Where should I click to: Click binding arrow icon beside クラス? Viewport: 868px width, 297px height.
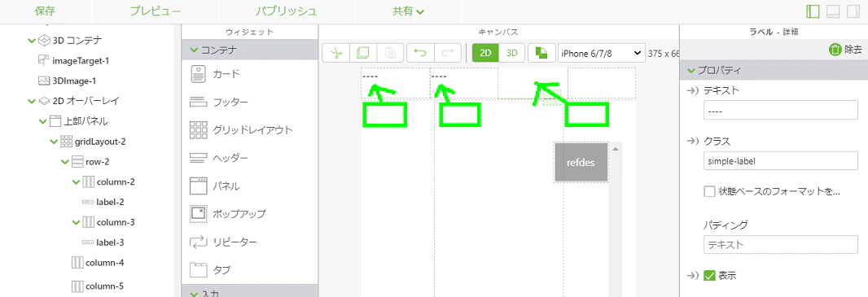[x=692, y=141]
